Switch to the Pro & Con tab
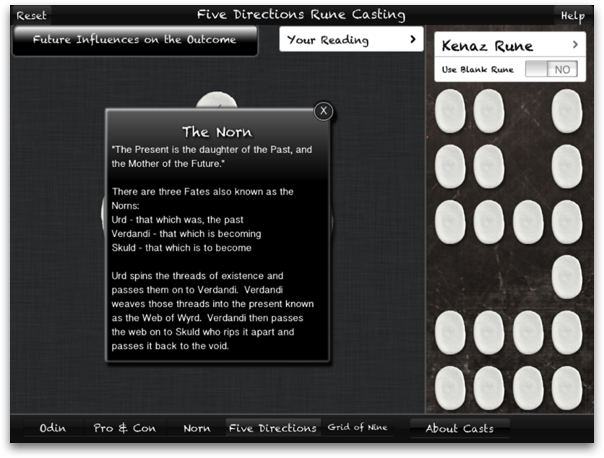The image size is (604, 458). point(124,428)
